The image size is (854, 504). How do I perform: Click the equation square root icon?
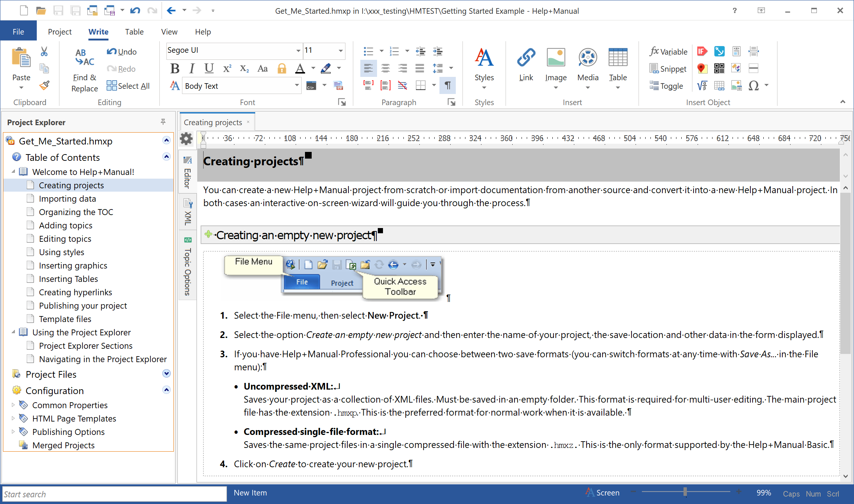(702, 85)
